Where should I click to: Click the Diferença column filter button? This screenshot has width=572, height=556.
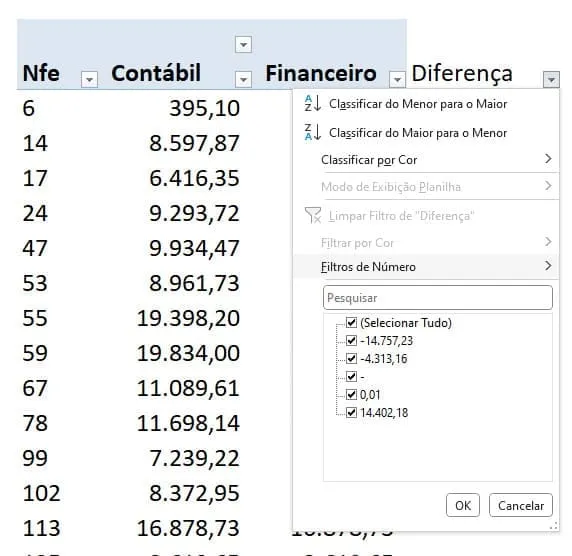point(551,79)
